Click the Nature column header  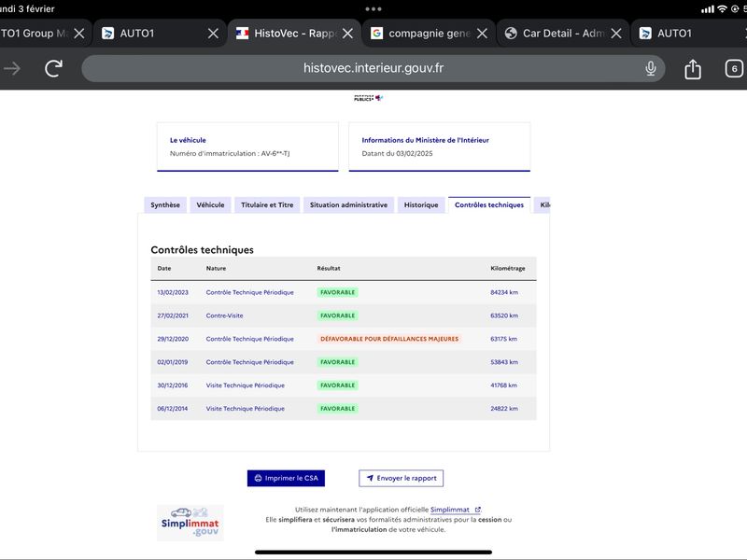[x=216, y=269]
